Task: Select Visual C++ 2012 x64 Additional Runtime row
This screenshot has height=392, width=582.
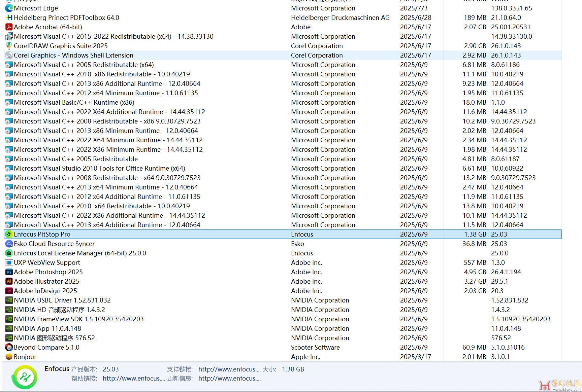Action: pos(283,197)
